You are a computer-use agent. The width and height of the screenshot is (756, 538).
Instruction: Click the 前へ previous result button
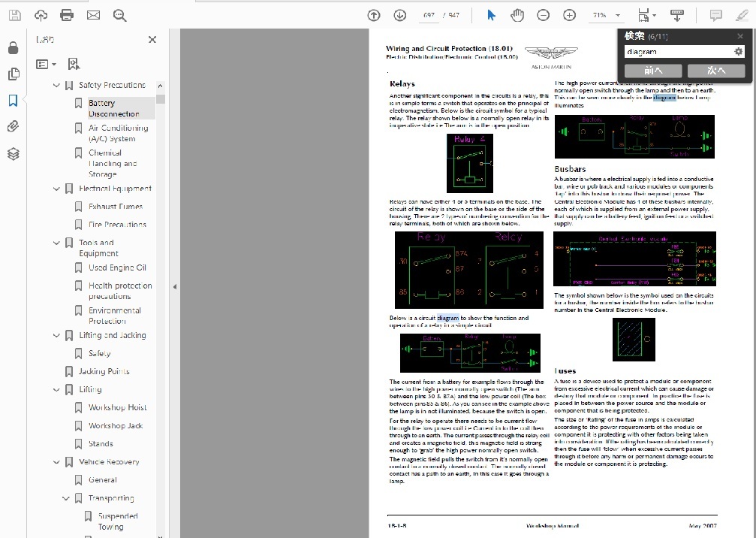point(653,71)
